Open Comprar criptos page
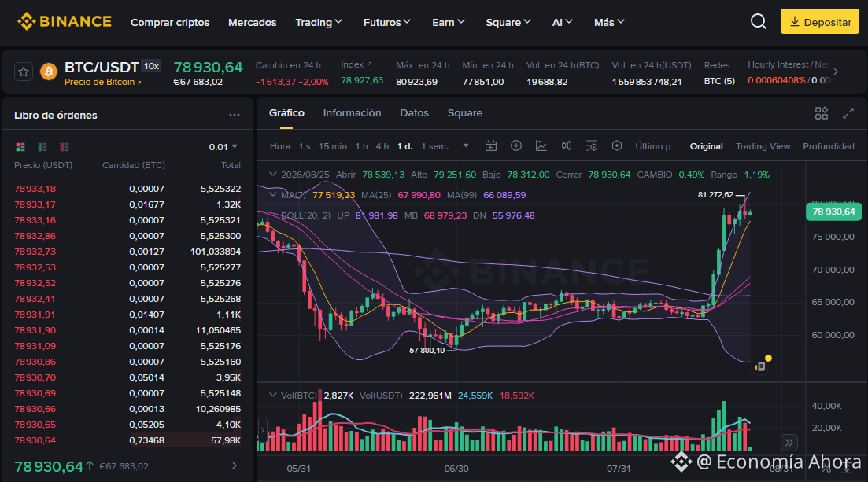868x482 pixels. click(x=170, y=22)
